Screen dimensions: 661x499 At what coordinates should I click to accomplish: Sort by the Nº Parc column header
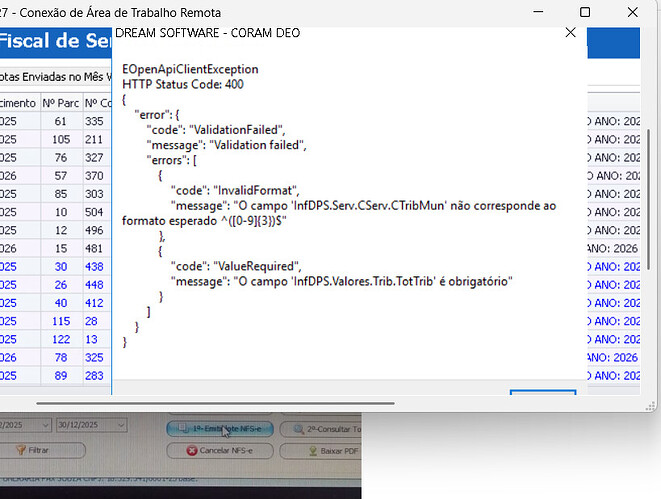59,102
